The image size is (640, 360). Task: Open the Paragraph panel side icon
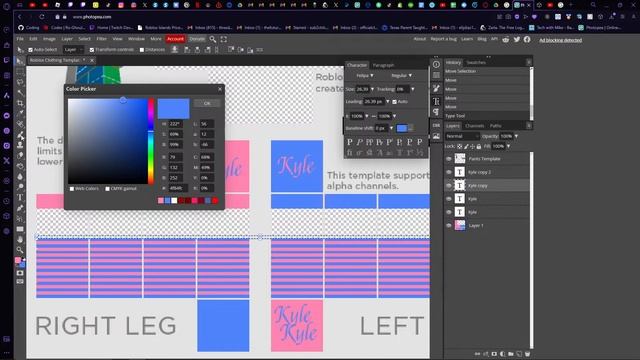pyautogui.click(x=436, y=112)
